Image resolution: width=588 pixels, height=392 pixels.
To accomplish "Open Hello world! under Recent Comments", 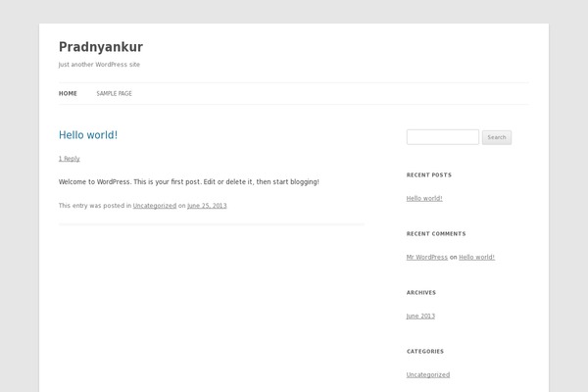I will 477,258.
